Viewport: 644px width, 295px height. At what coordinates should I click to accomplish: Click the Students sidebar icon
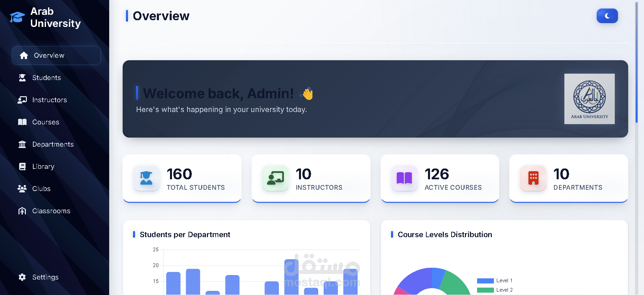[22, 78]
